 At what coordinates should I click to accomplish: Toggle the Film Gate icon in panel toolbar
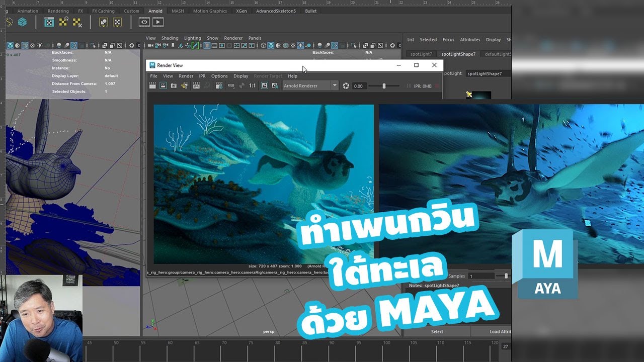214,45
